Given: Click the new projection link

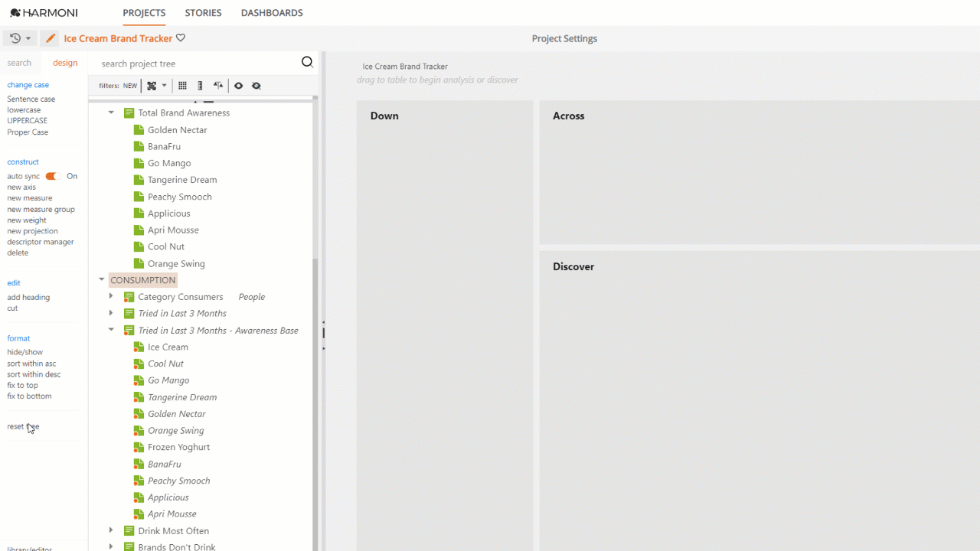Looking at the screenshot, I should pyautogui.click(x=32, y=231).
